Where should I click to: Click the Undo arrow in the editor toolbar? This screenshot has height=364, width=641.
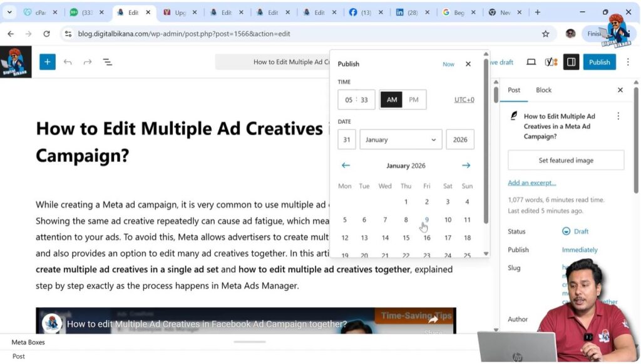(x=69, y=62)
